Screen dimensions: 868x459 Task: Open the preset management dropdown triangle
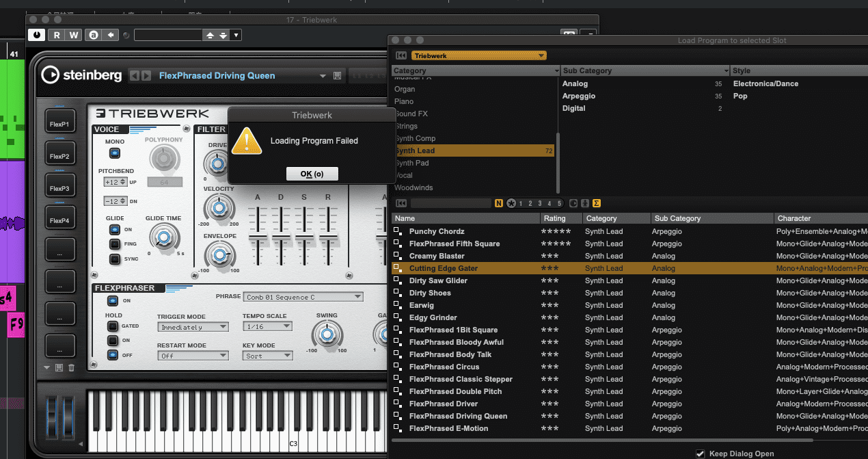[236, 36]
